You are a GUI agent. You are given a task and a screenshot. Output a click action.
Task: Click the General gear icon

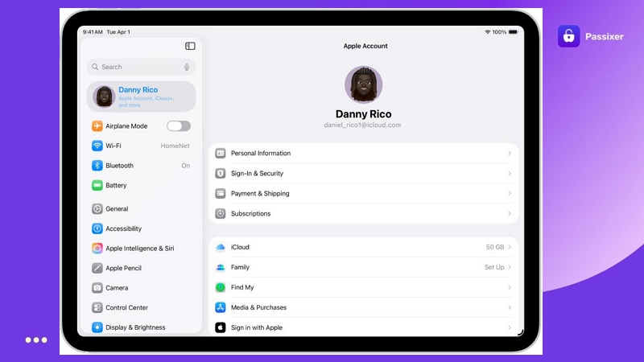point(97,209)
